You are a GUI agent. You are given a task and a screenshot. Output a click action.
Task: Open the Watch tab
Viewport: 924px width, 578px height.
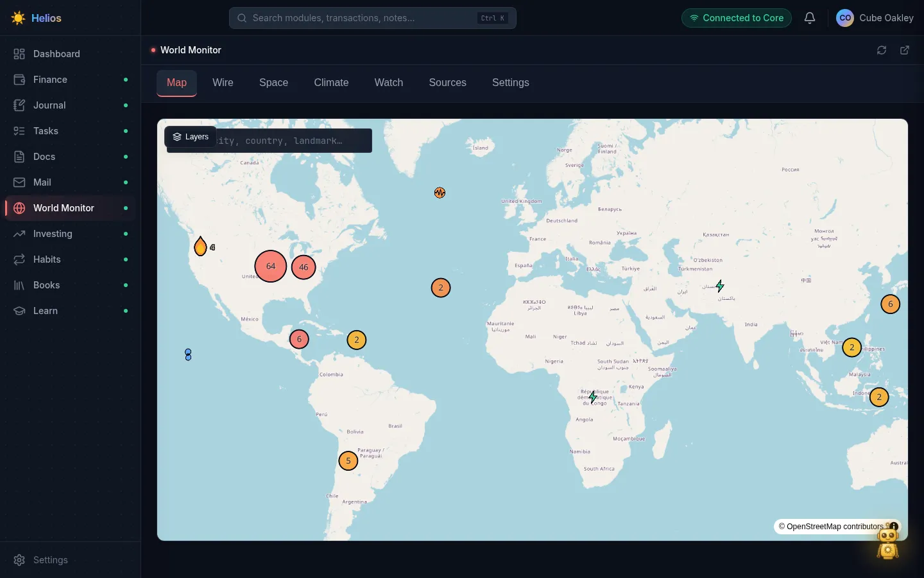point(389,83)
